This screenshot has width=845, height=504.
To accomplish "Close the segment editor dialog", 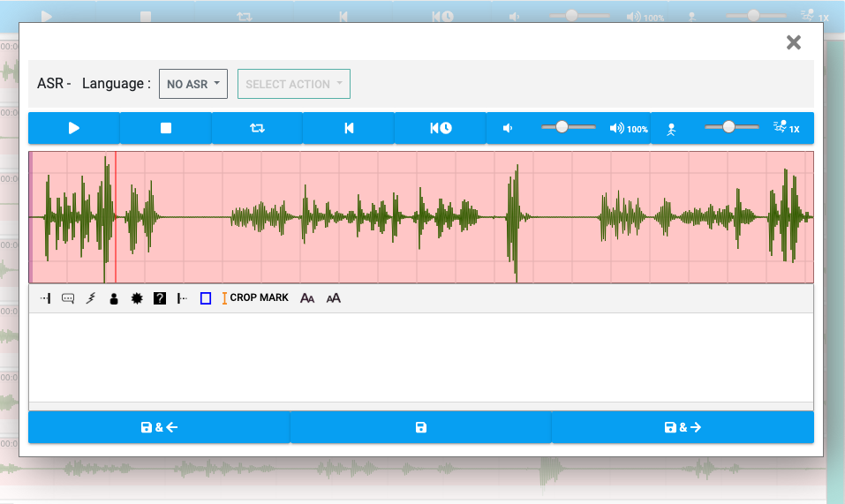I will 793,42.
